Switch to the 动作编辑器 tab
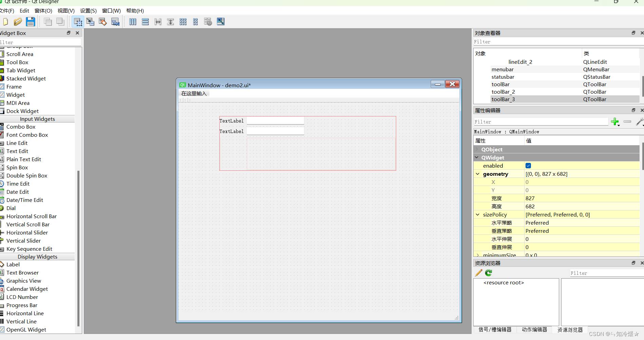This screenshot has height=340, width=644. [534, 329]
